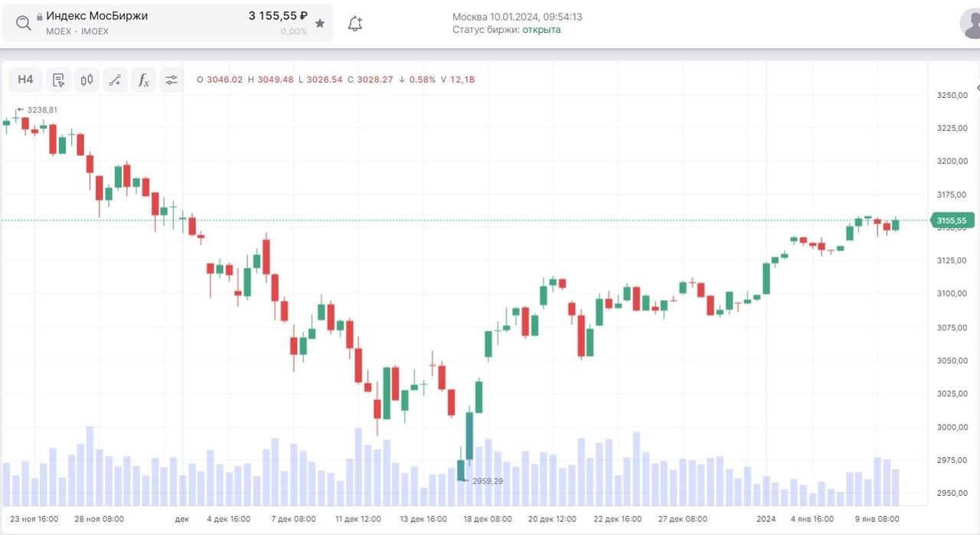Click the Индекс МосБиржи instrument name
This screenshot has width=980, height=535.
pos(97,16)
